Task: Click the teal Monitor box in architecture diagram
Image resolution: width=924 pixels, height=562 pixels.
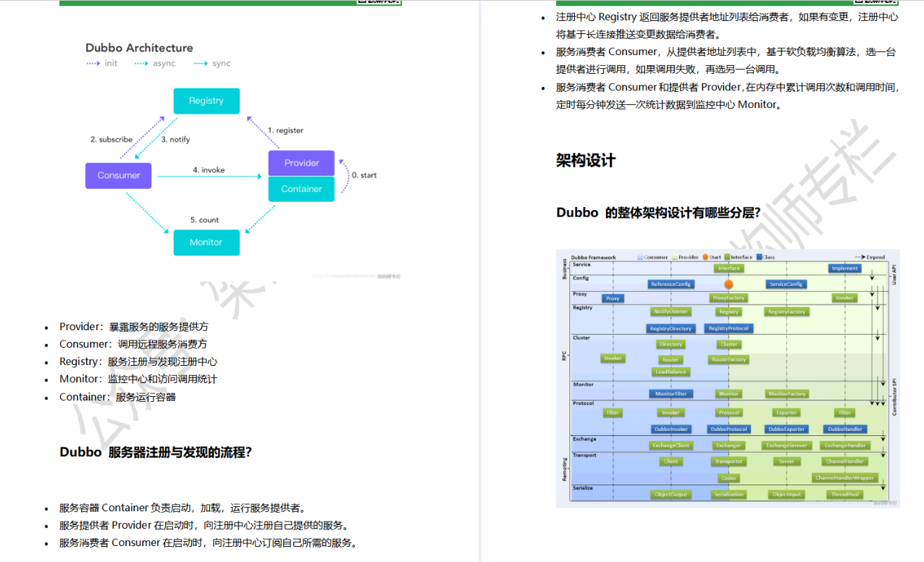Action: click(206, 242)
